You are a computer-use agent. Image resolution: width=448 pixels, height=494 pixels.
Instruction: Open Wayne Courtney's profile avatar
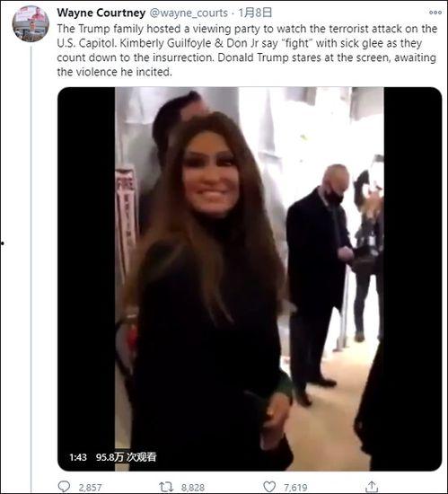pos(31,24)
